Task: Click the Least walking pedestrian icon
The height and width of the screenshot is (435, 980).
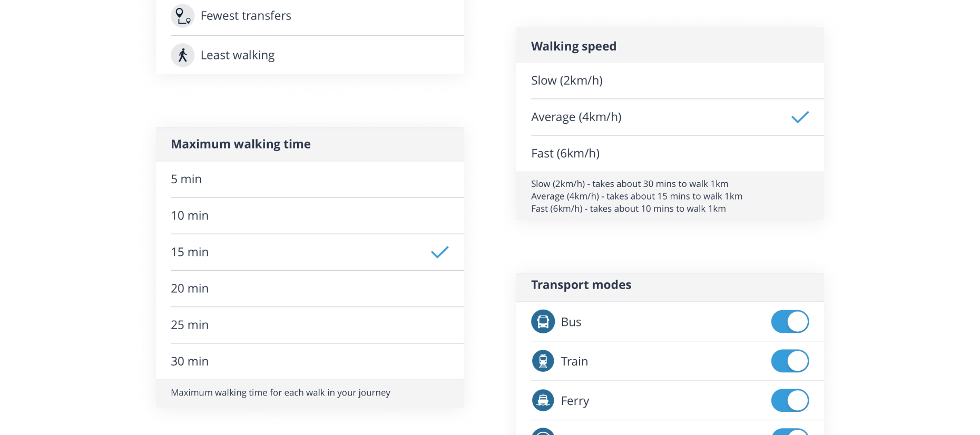Action: coord(183,55)
